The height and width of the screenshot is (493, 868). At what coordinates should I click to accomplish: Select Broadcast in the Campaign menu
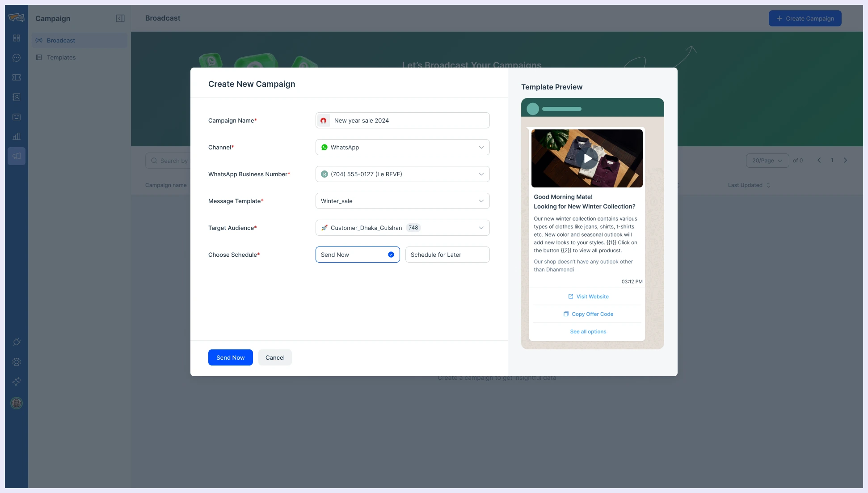coord(61,40)
